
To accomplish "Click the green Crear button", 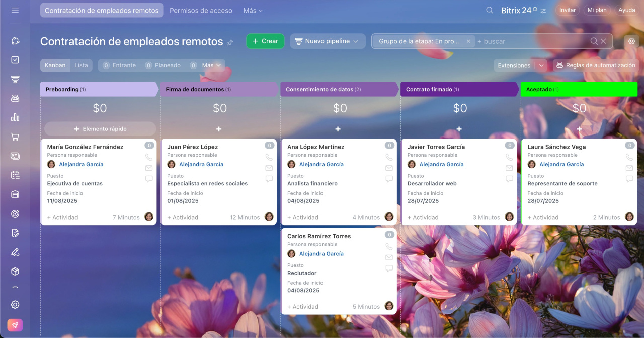I will click(265, 41).
